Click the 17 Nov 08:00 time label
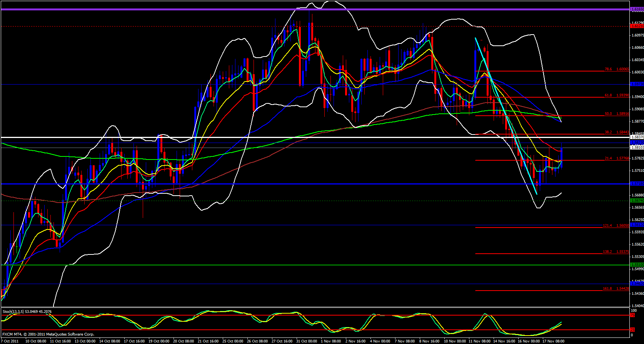This screenshot has height=344, width=644. coord(553,341)
